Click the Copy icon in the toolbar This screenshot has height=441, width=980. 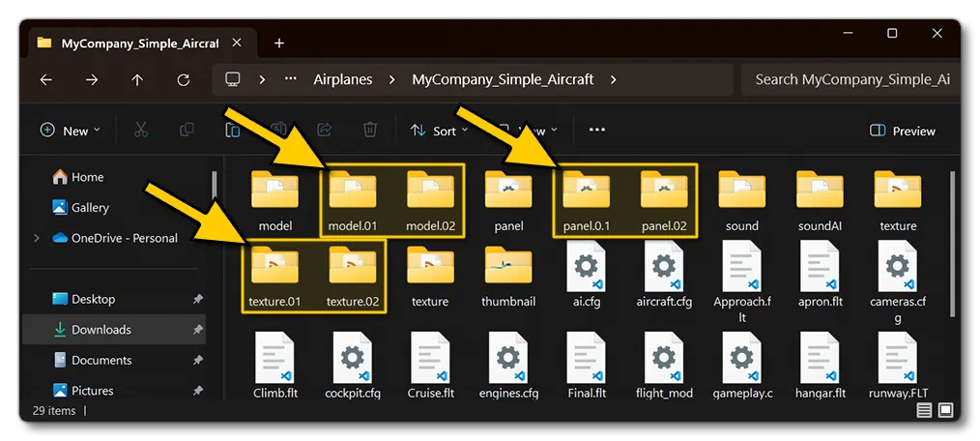(187, 131)
